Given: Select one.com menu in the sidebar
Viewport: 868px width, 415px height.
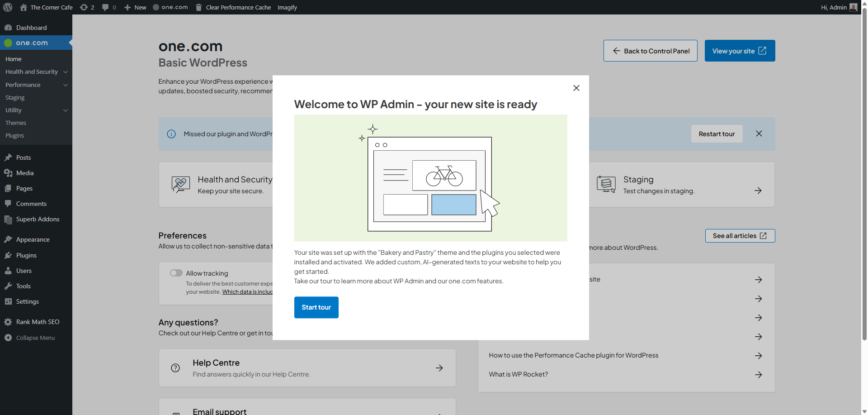Looking at the screenshot, I should (36, 43).
